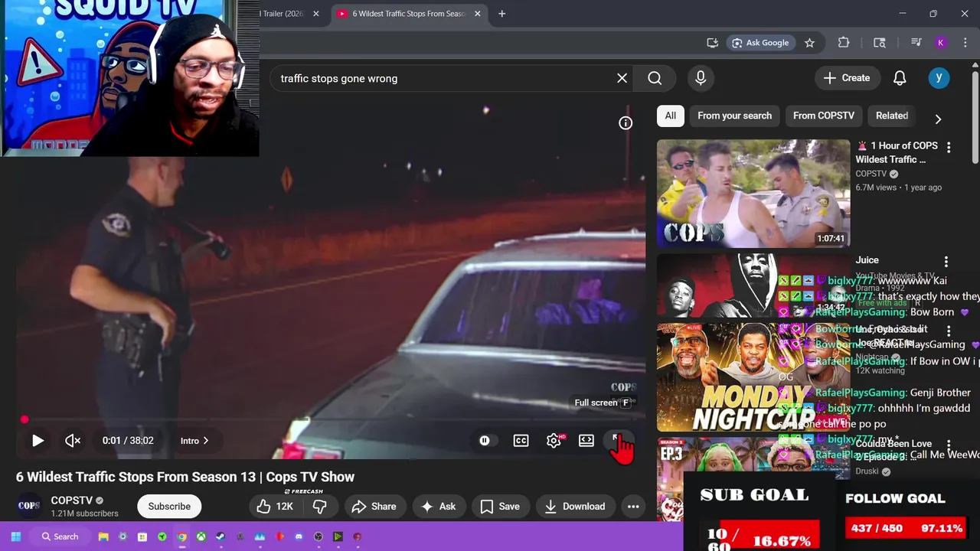980x551 pixels.
Task: Open Steam from taskbar
Action: click(220, 536)
